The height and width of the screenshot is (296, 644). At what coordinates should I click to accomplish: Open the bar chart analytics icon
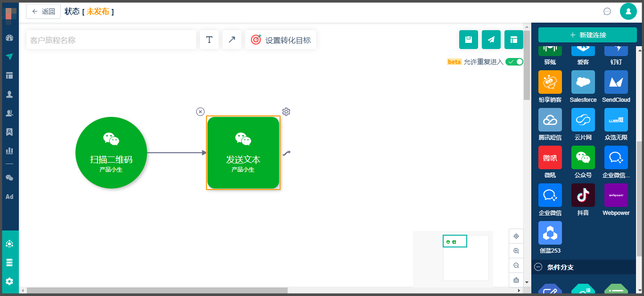pos(9,151)
